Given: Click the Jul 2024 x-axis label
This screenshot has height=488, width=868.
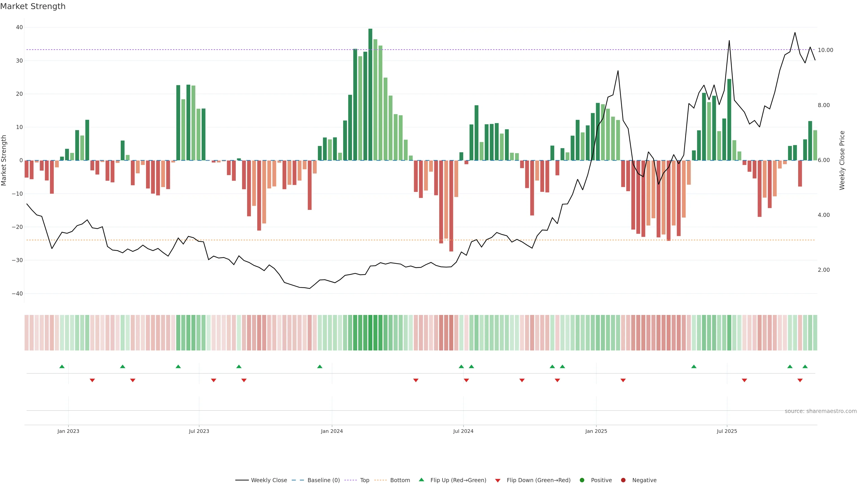Looking at the screenshot, I should click(x=463, y=431).
